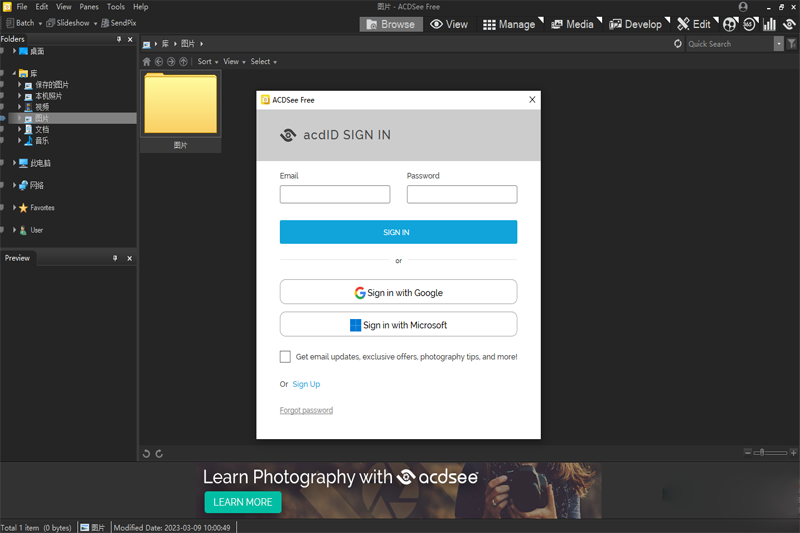The image size is (800, 533).
Task: Click the Forgot password link
Action: 306,411
